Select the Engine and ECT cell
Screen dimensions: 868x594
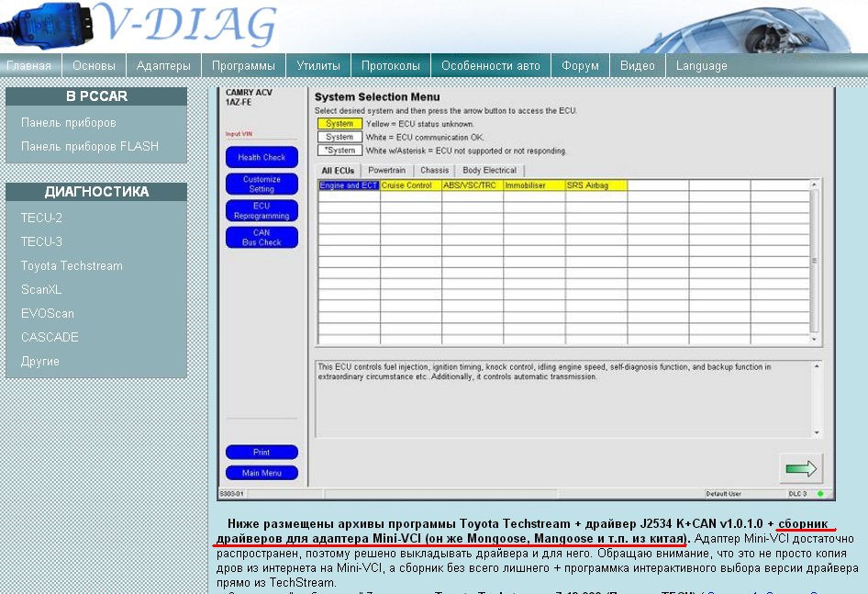pyautogui.click(x=349, y=186)
